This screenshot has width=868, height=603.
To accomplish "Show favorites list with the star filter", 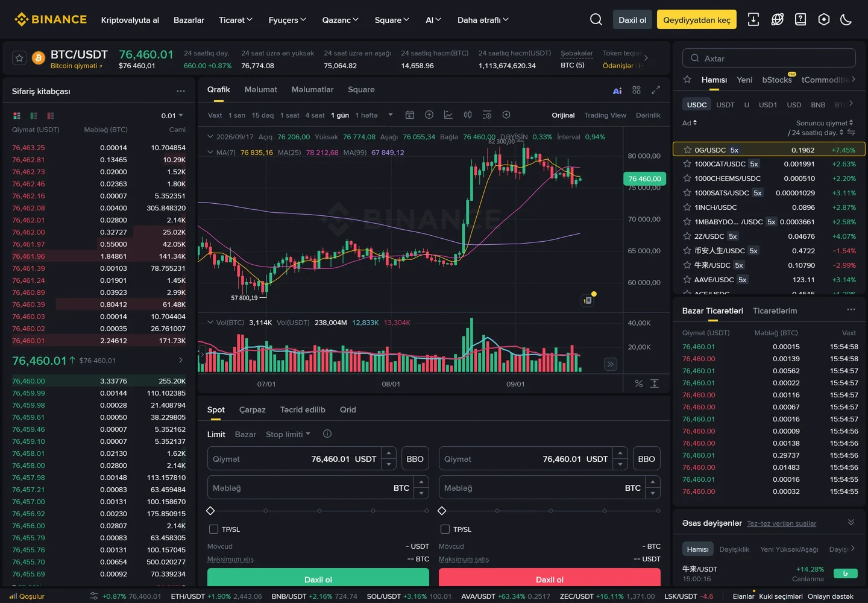I will pyautogui.click(x=687, y=80).
